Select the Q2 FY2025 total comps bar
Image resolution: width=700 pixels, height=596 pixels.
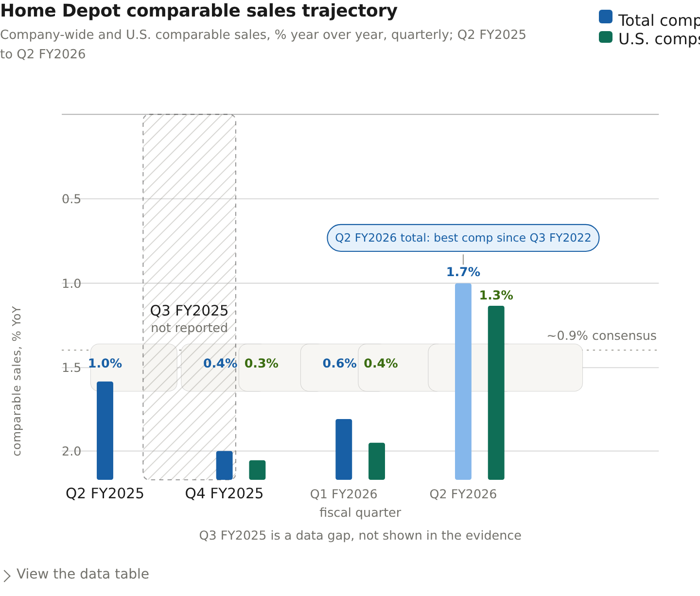(105, 431)
